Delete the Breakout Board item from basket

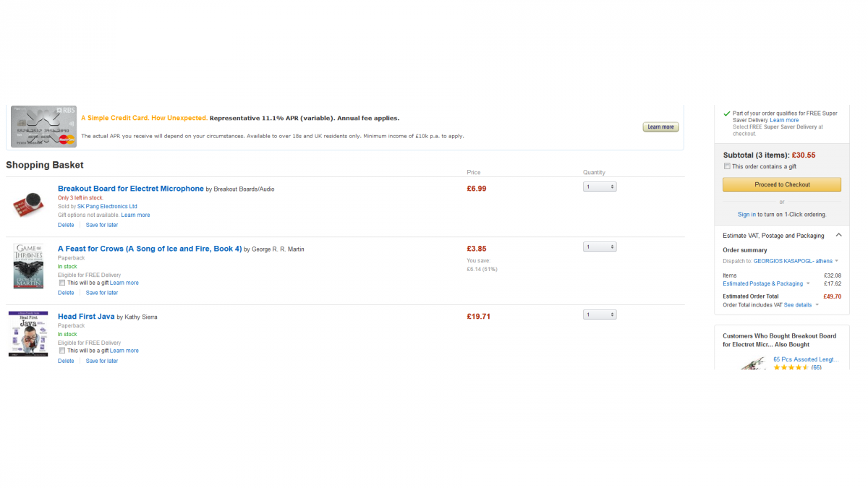coord(66,225)
